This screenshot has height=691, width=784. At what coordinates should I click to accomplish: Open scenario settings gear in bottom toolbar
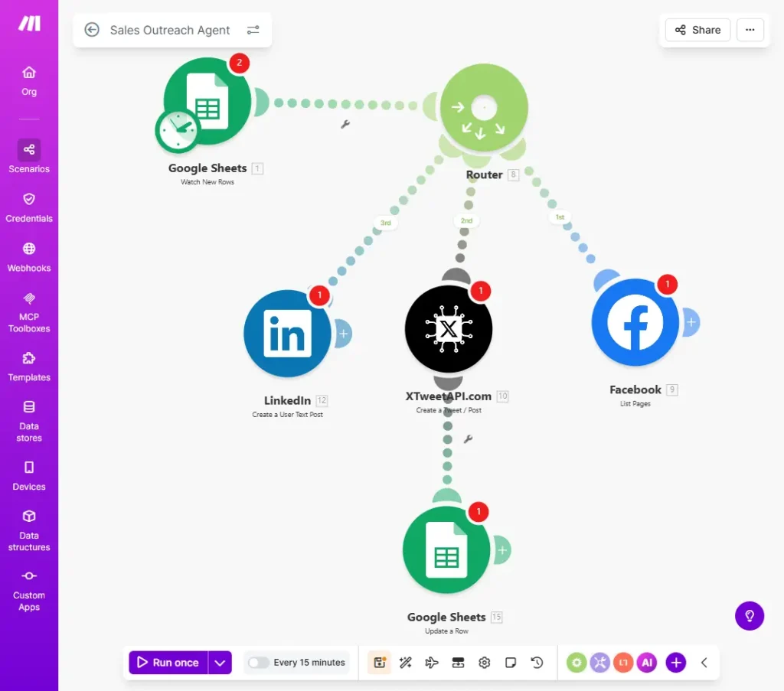(484, 663)
